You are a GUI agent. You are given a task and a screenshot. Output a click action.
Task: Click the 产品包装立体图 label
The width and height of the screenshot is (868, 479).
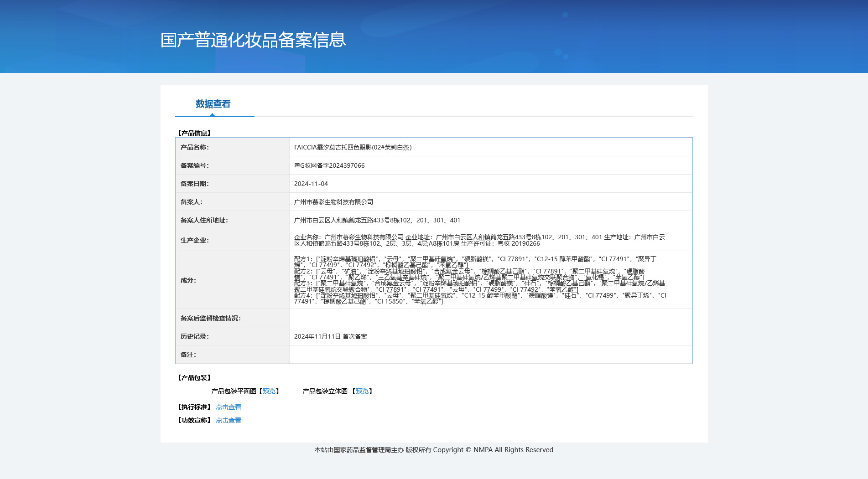click(325, 391)
